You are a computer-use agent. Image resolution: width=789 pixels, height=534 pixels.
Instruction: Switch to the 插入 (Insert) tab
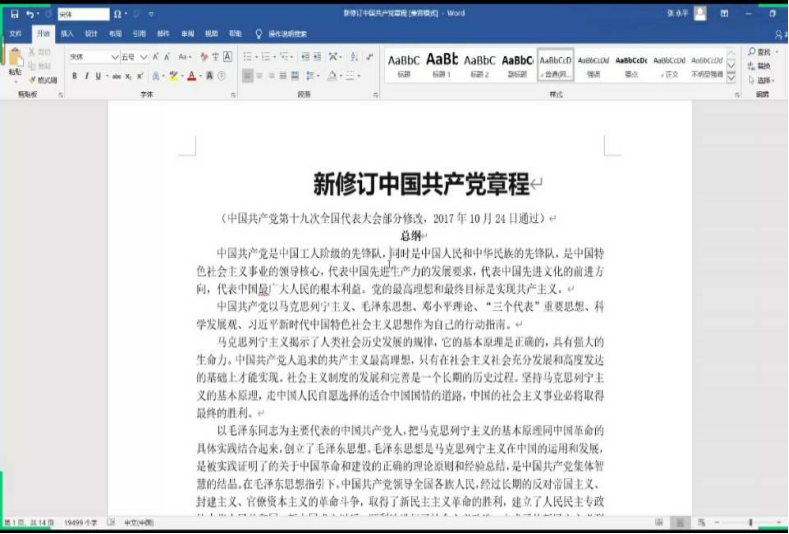tap(67, 33)
